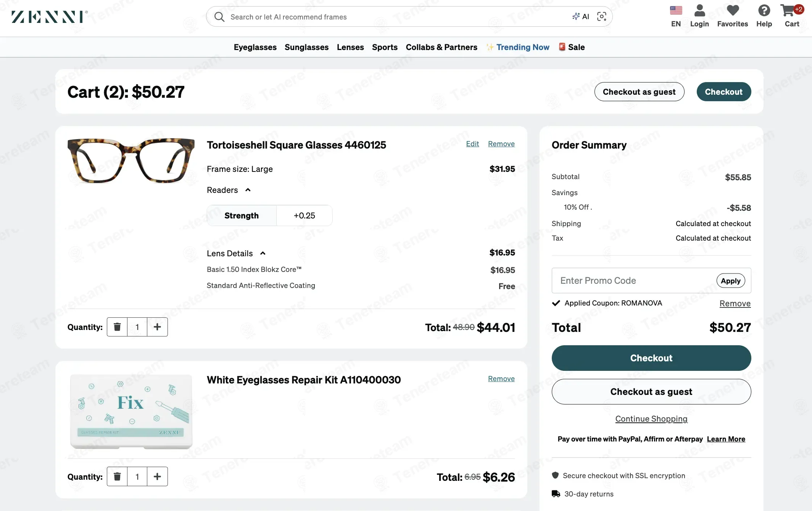Screen dimensions: 812x511
Task: Open White Eyeglasses Repair Kit title
Action: (304, 380)
